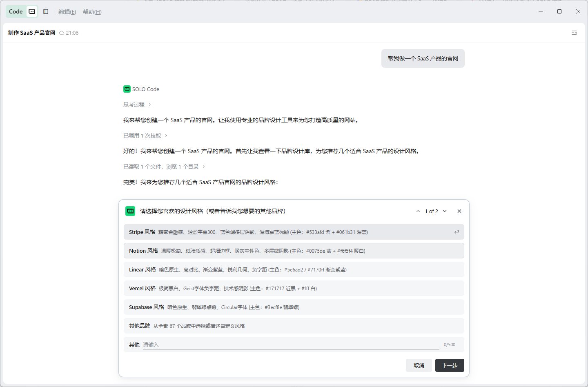
Task: Click the reply line starting 完美！我来为您推荐
Action: [x=200, y=182]
